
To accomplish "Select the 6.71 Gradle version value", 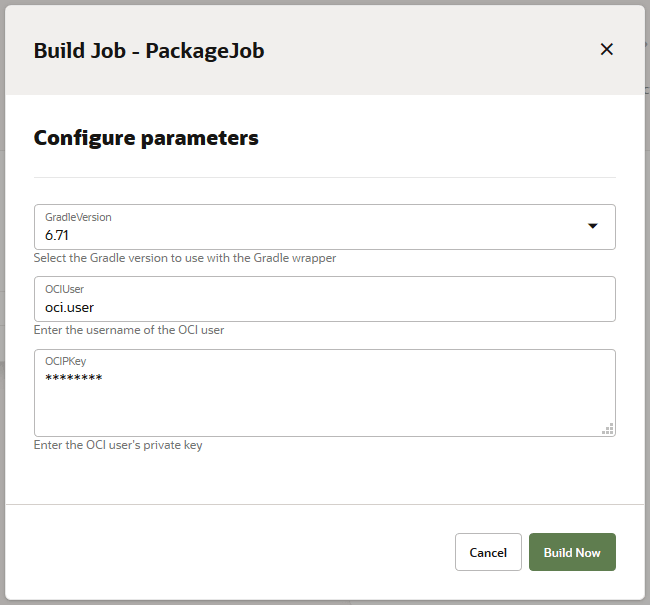I will click(x=57, y=236).
